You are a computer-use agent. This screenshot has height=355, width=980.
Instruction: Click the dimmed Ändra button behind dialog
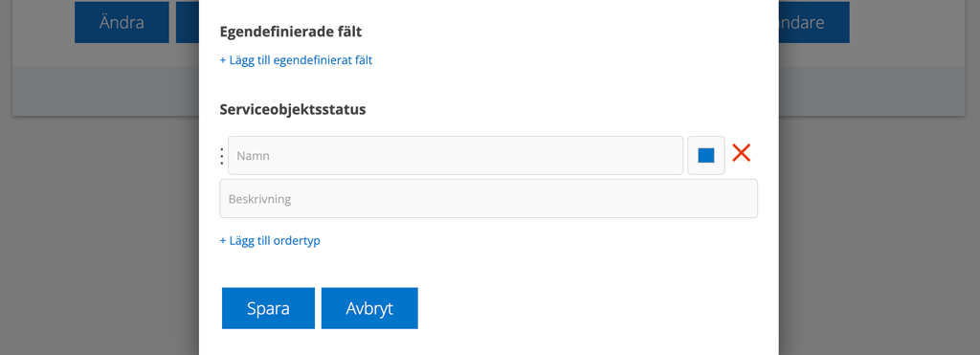(122, 23)
